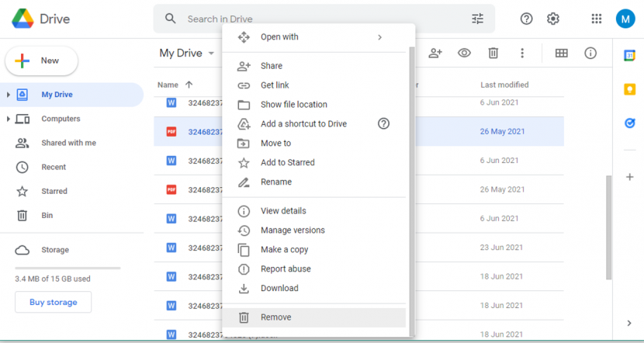The width and height of the screenshot is (644, 343).
Task: Switch to grid layout view
Action: pyautogui.click(x=562, y=53)
